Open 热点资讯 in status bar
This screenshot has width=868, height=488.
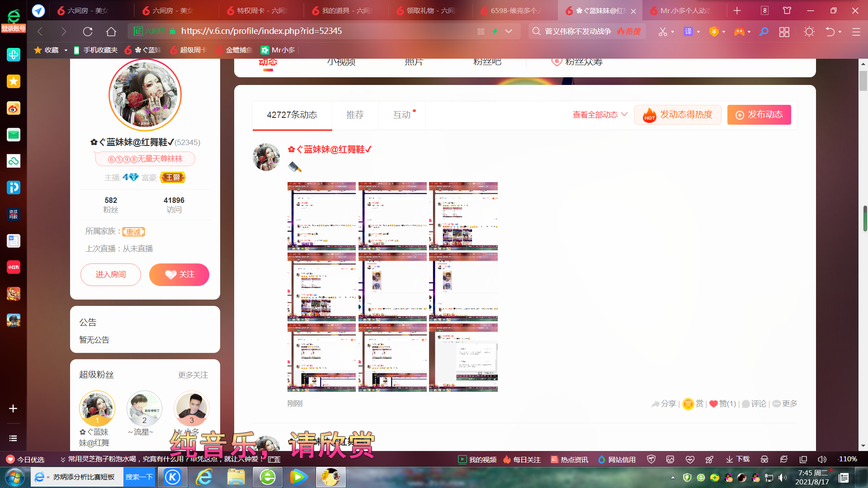(569, 460)
